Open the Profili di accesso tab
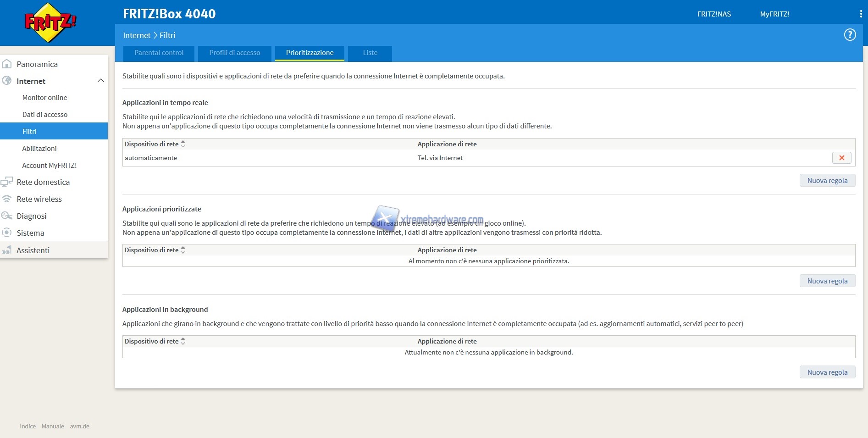The height and width of the screenshot is (438, 868). (234, 53)
